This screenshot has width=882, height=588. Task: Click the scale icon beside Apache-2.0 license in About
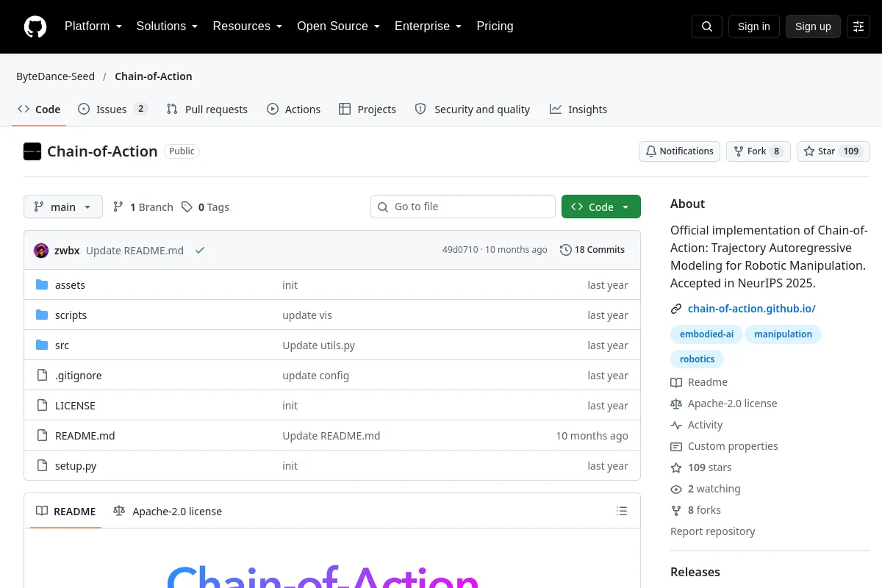point(676,404)
